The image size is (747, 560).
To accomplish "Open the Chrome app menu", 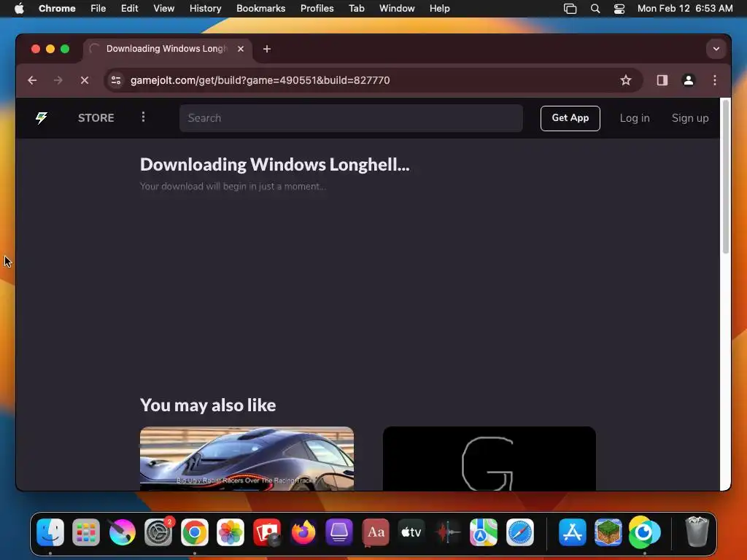I will (57, 9).
